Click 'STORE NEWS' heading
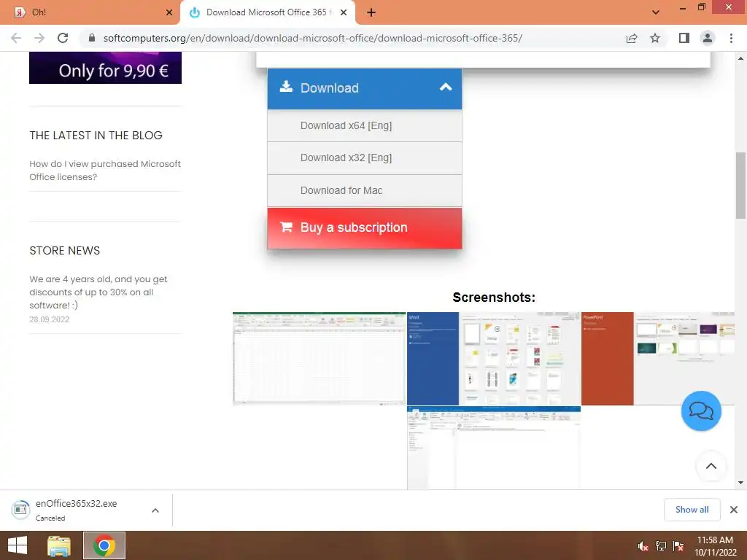The width and height of the screenshot is (747, 560). [65, 251]
